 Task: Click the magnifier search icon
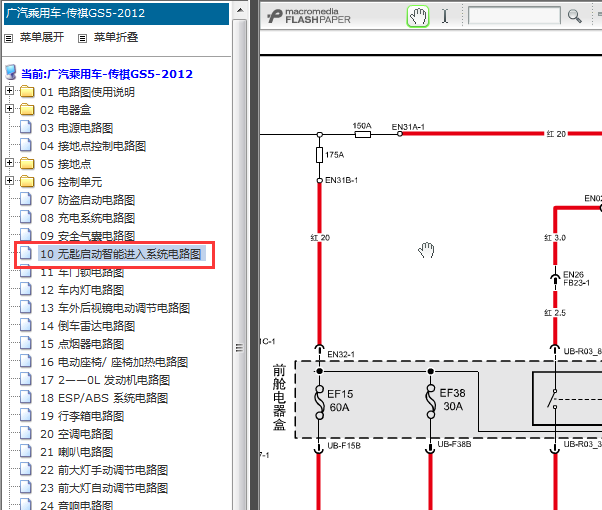coord(574,16)
